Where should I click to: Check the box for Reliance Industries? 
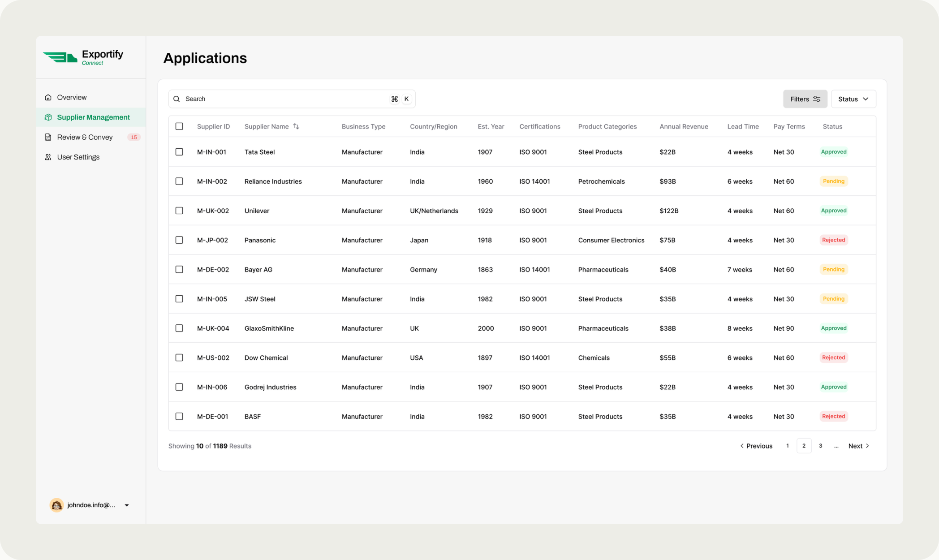pyautogui.click(x=179, y=181)
